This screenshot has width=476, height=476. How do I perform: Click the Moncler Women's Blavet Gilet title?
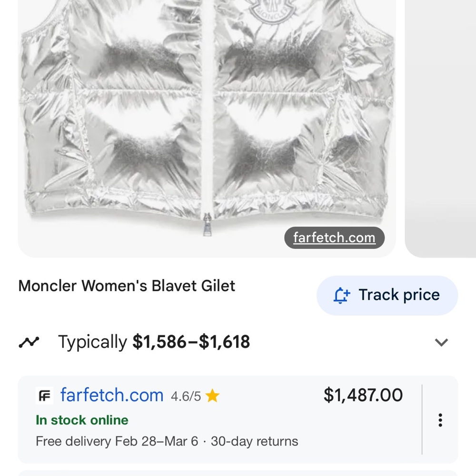tap(126, 286)
